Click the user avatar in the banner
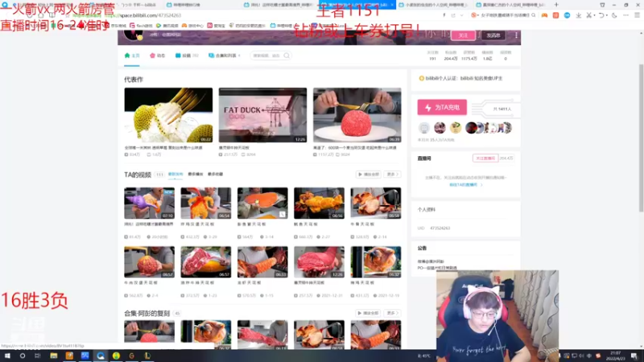The image size is (644, 362). point(133,35)
